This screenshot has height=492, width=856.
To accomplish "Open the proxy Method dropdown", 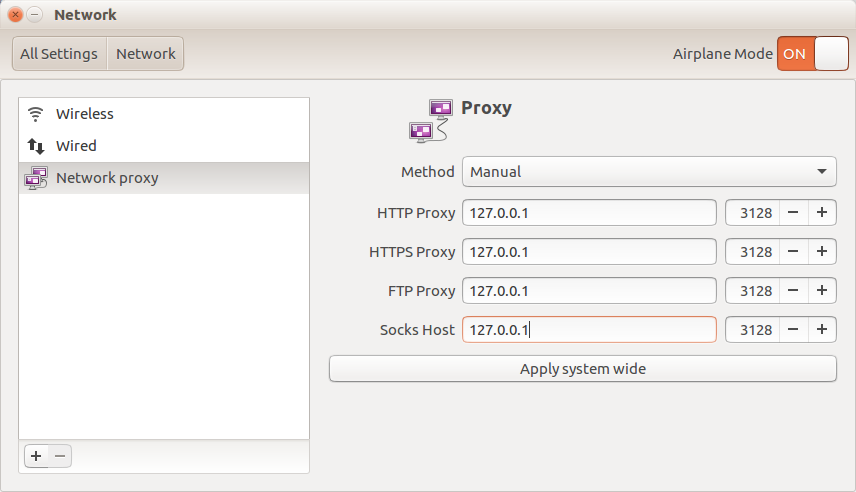I will pyautogui.click(x=649, y=172).
